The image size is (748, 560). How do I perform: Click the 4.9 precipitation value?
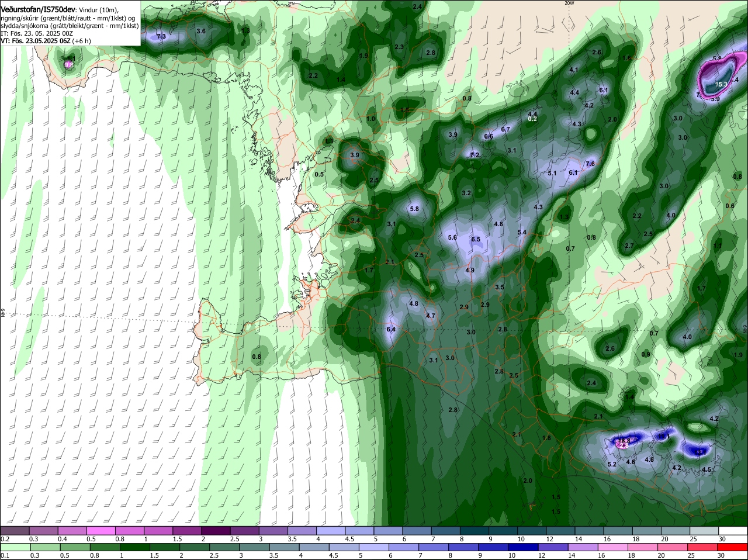[470, 271]
